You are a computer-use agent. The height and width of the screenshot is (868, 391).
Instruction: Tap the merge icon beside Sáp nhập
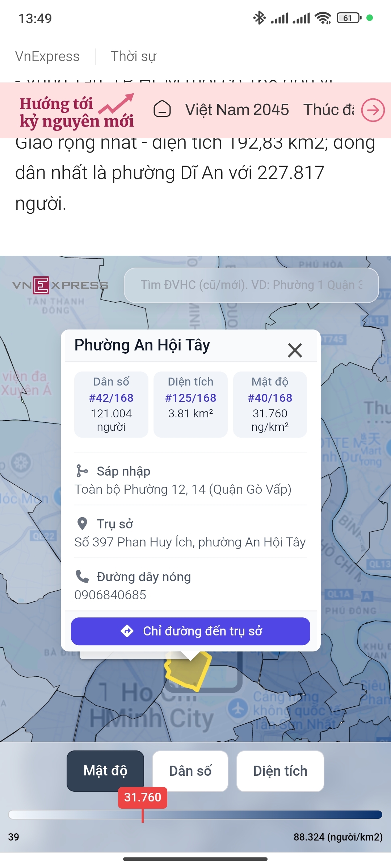point(82,471)
